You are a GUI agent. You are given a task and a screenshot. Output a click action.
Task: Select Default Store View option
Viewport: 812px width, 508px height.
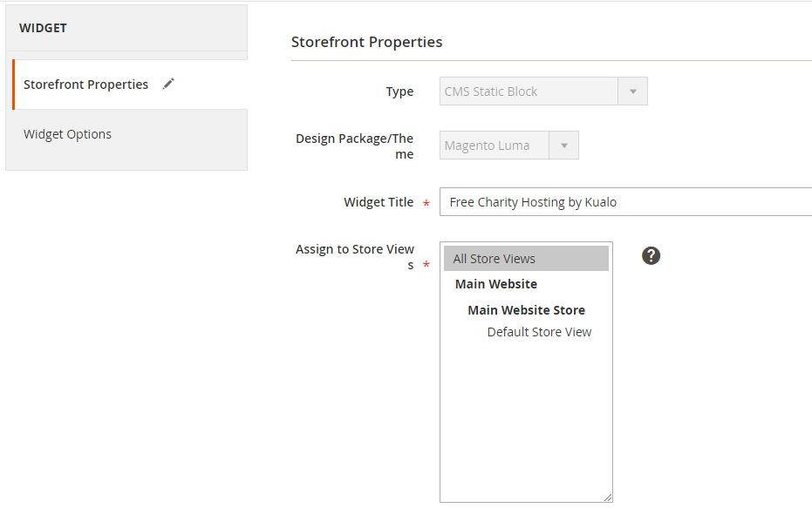tap(539, 332)
